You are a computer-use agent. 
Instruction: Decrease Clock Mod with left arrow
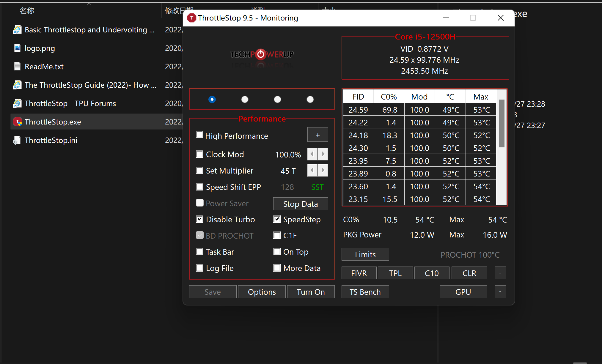312,154
